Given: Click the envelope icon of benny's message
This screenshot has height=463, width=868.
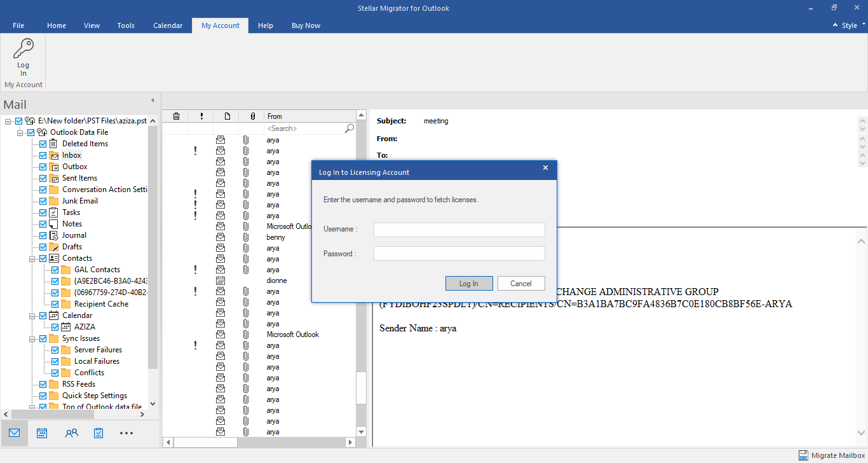Looking at the screenshot, I should 220,237.
